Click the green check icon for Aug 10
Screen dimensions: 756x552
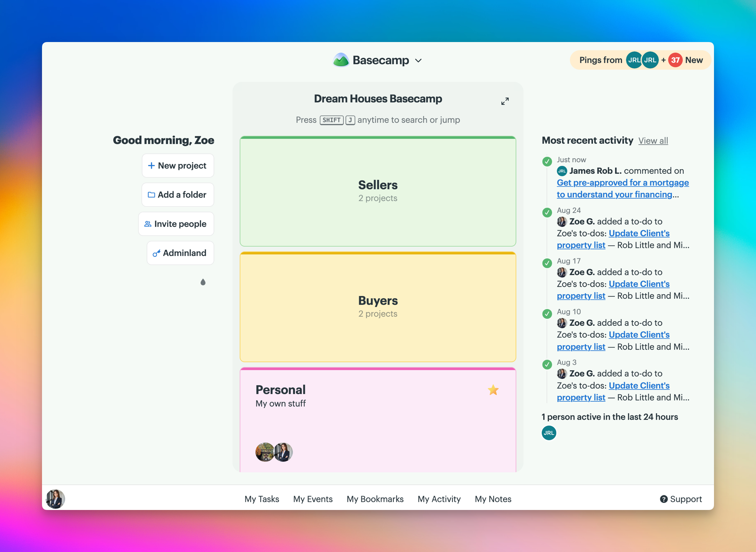(547, 314)
